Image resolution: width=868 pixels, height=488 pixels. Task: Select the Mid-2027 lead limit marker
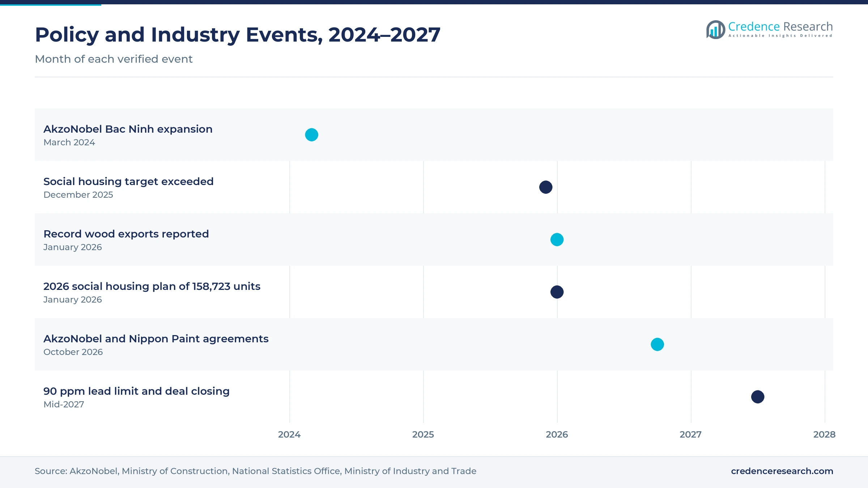coord(758,397)
